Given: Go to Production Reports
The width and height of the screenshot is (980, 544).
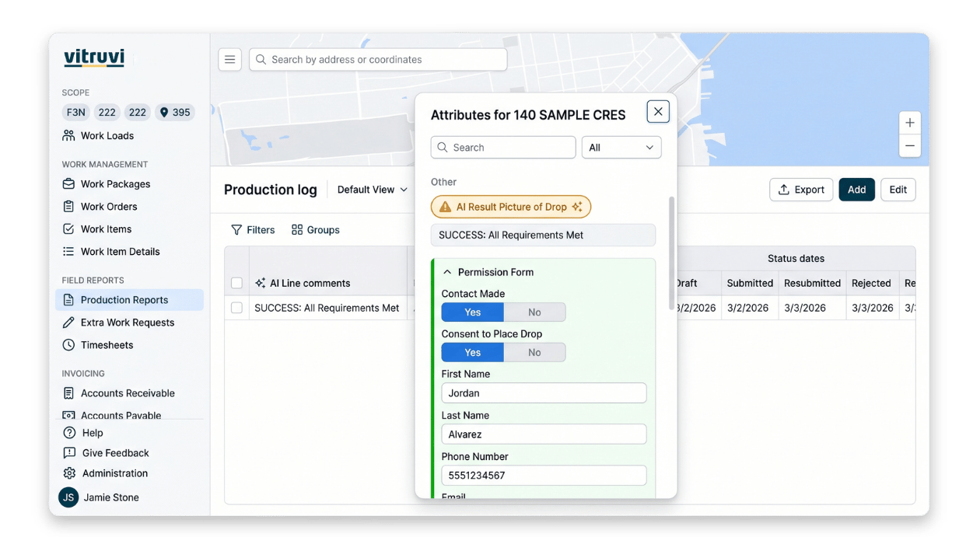Looking at the screenshot, I should (x=129, y=300).
